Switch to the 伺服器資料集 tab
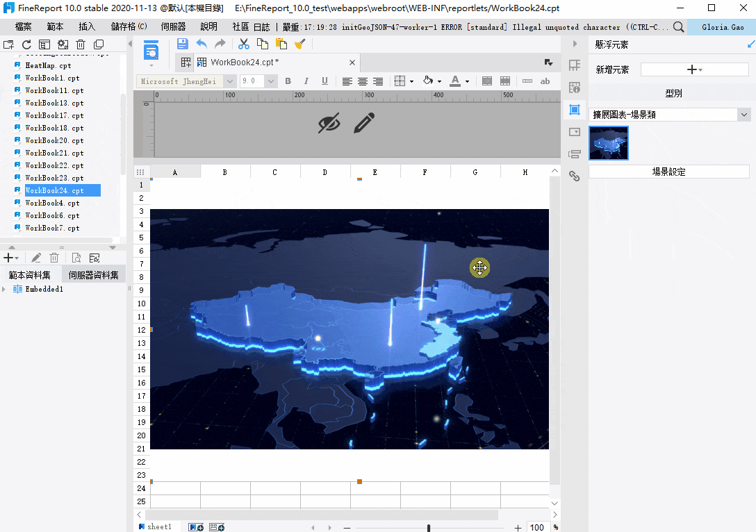756x532 pixels. 93,275
